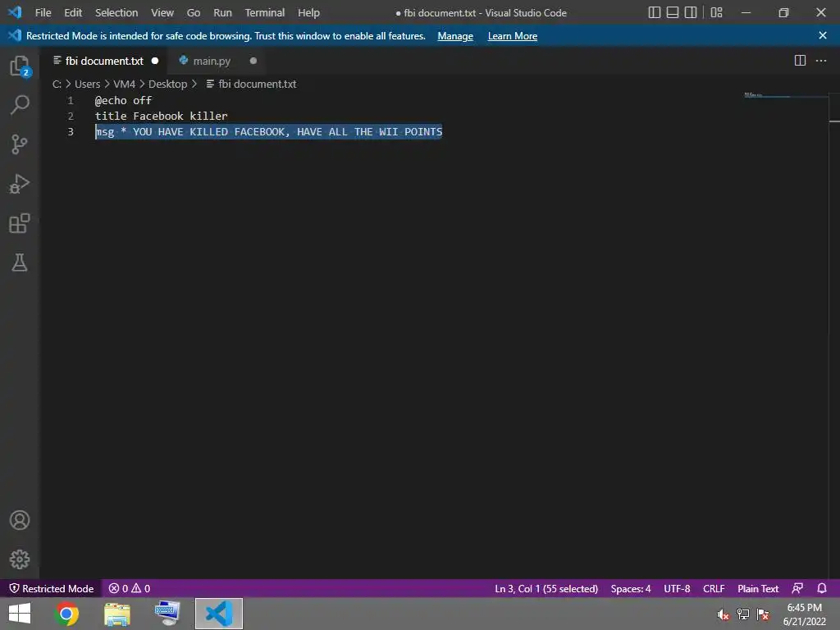Click Restricted Mode in status bar
This screenshot has height=630, width=840.
(x=52, y=588)
